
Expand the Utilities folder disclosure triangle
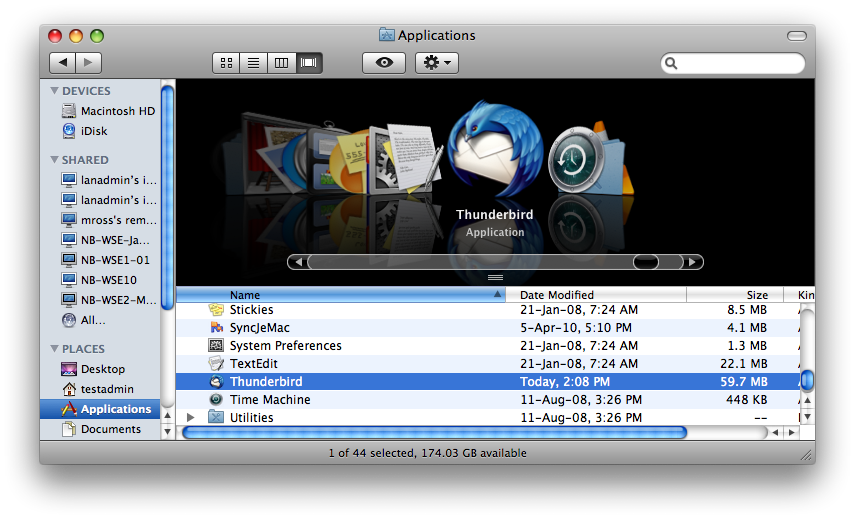(190, 418)
